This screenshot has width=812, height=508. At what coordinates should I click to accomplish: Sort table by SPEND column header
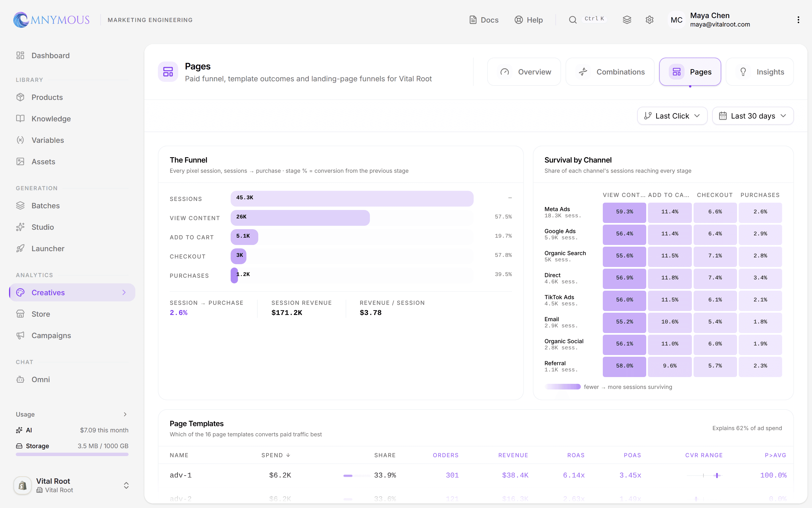(276, 455)
